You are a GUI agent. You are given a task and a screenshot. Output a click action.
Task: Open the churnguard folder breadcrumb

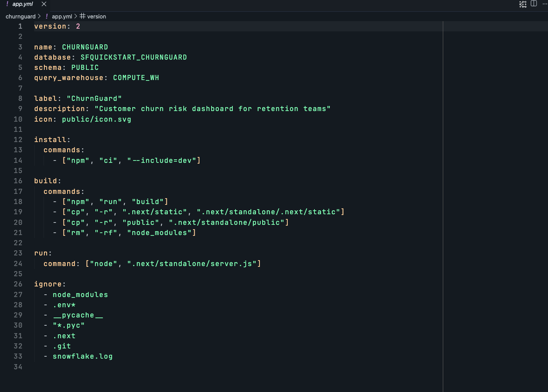point(20,16)
